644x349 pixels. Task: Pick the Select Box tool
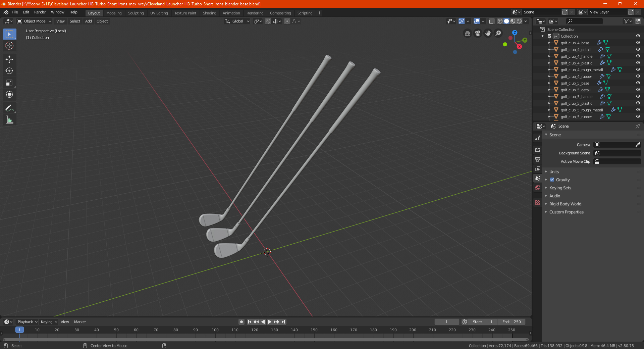[9, 34]
